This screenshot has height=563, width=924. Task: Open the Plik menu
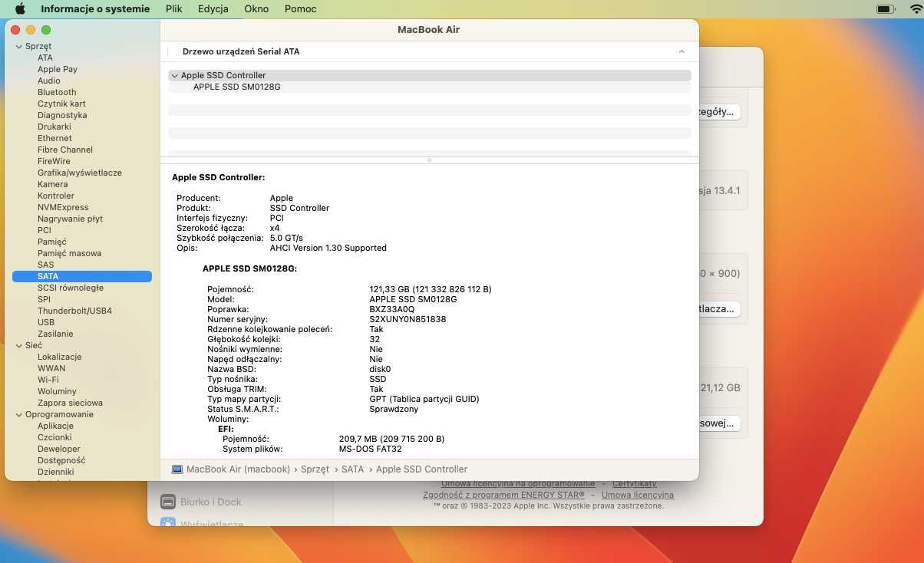click(173, 9)
